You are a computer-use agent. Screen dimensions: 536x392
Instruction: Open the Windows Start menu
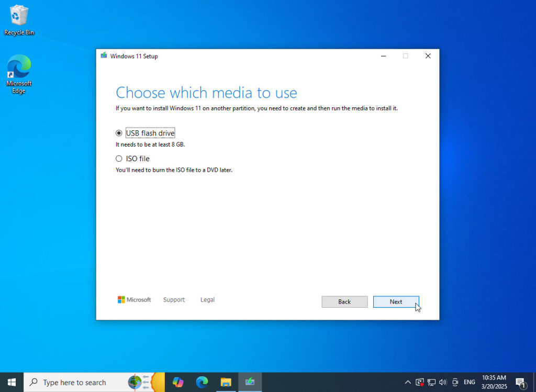pos(12,382)
